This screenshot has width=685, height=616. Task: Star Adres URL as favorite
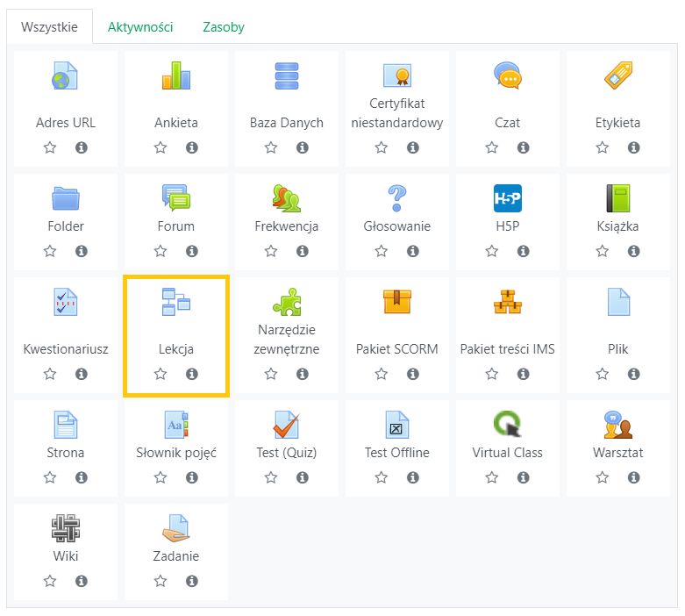point(50,147)
